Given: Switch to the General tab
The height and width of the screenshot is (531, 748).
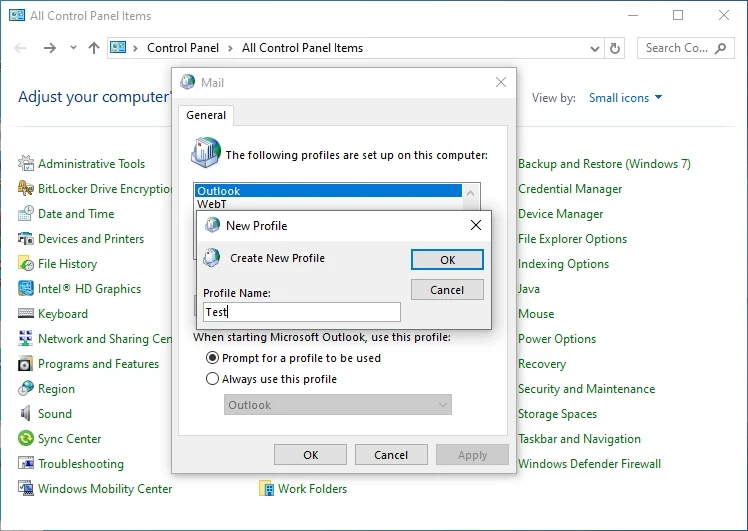Looking at the screenshot, I should click(x=206, y=115).
